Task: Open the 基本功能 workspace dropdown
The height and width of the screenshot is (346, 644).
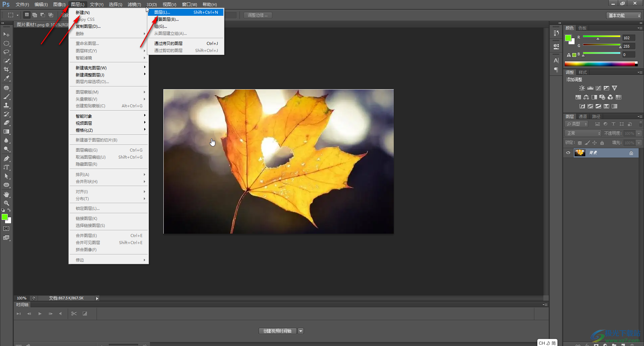Action: 624,15
